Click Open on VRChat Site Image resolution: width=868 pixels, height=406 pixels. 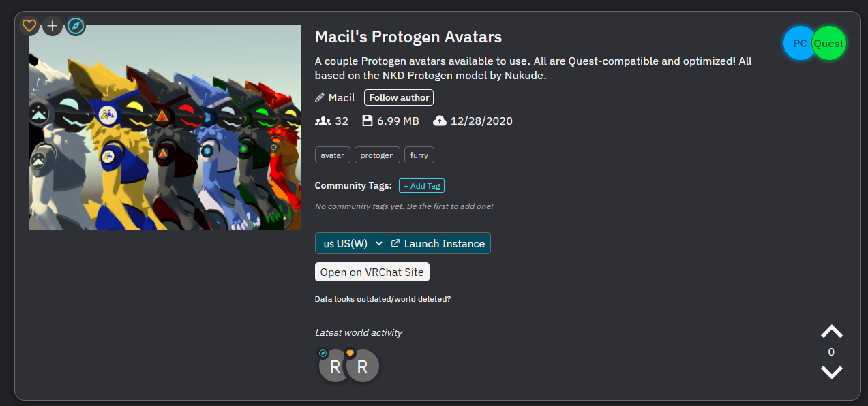point(372,272)
